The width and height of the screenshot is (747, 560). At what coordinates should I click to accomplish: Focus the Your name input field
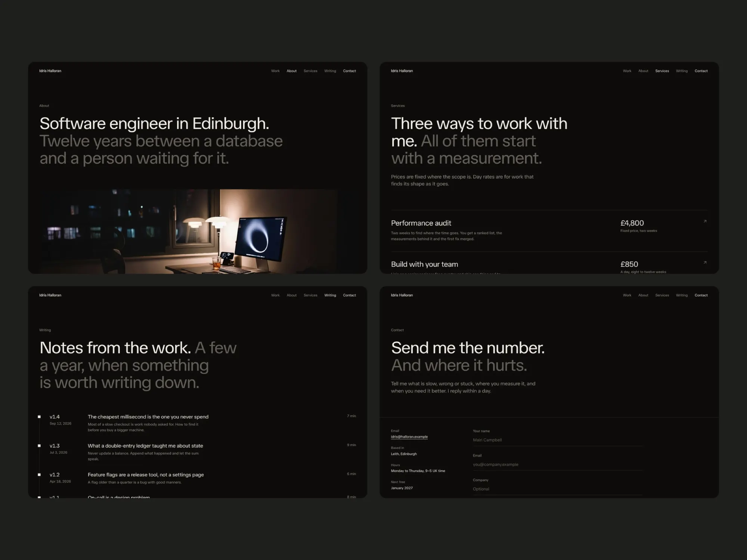[558, 440]
